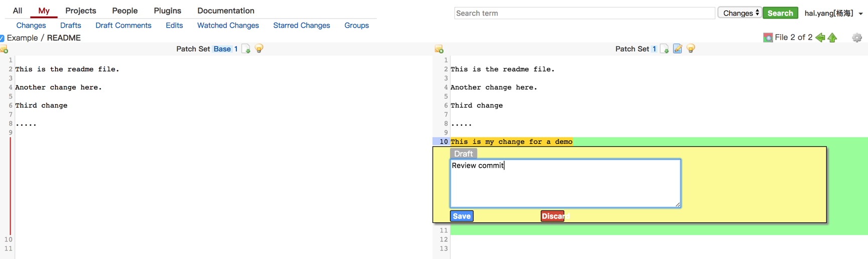The height and width of the screenshot is (259, 868).
Task: Click the add file comment icon in the left pane
Action: pos(5,49)
